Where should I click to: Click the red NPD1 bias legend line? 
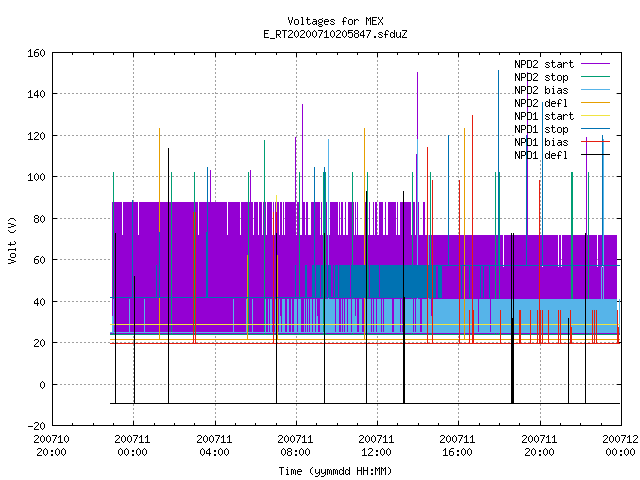point(595,142)
